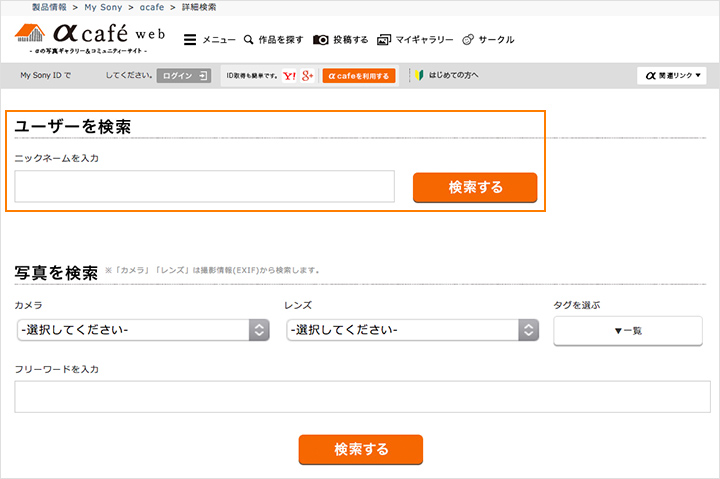720x479 pixels.
Task: Click the 作品を探す magnifier icon
Action: click(x=248, y=39)
